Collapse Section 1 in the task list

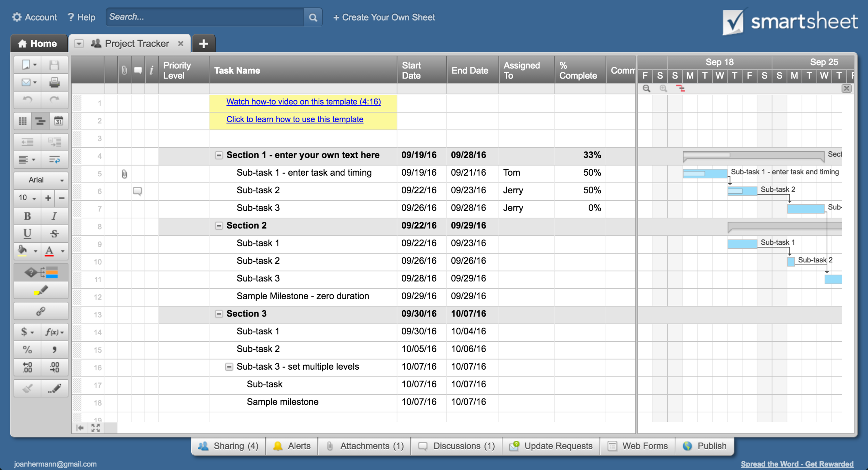pyautogui.click(x=219, y=155)
